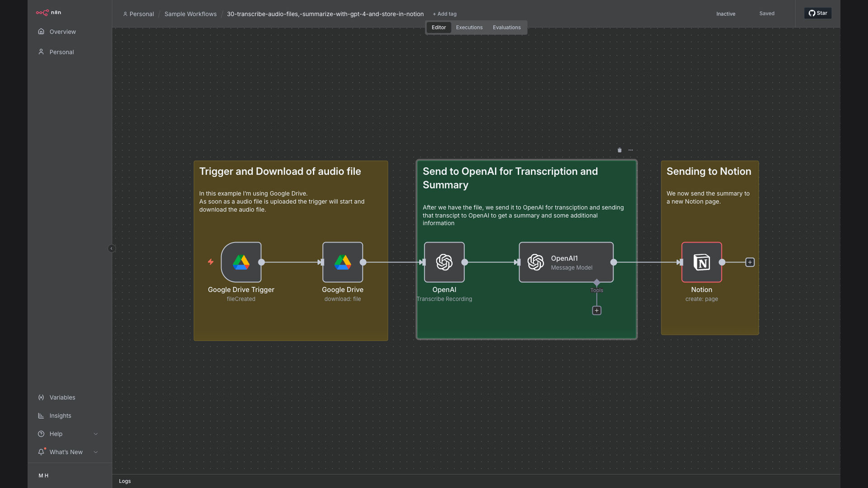Select the OpenAI1 Message Model node

point(566,262)
